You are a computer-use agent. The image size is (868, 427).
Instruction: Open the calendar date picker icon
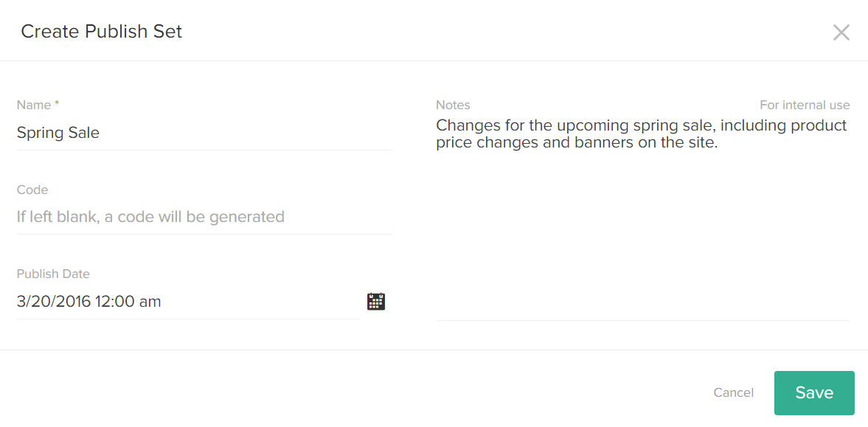click(x=376, y=301)
